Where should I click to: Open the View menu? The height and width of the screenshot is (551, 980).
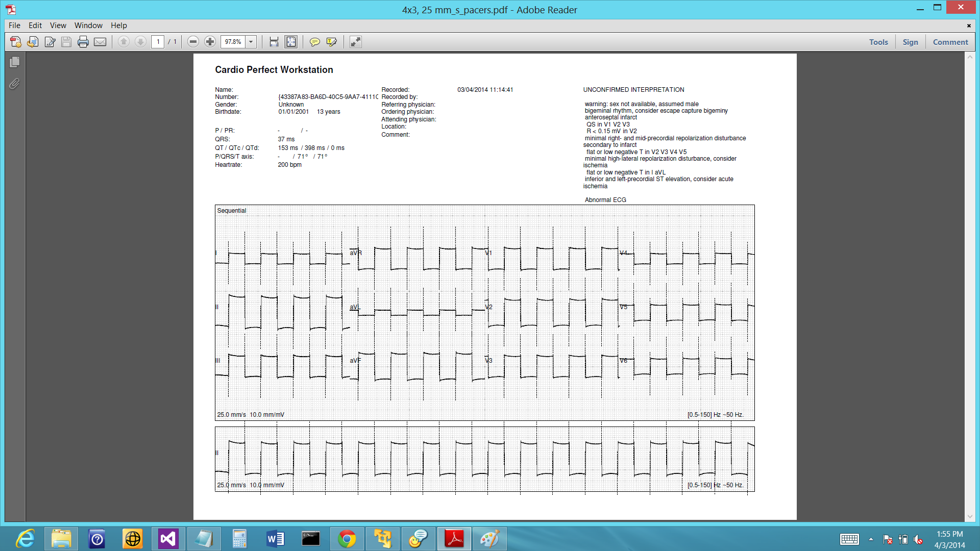coord(58,26)
